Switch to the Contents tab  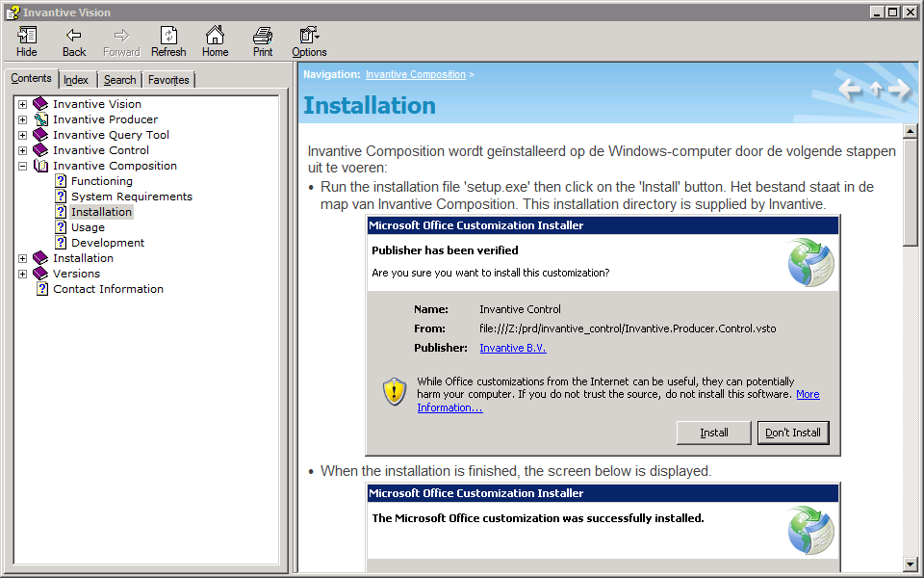(x=31, y=78)
